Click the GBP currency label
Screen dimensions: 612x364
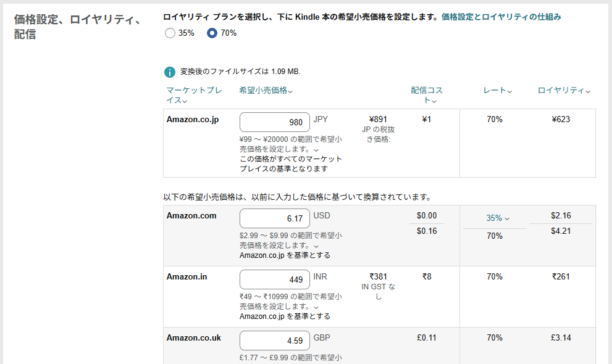(x=322, y=337)
